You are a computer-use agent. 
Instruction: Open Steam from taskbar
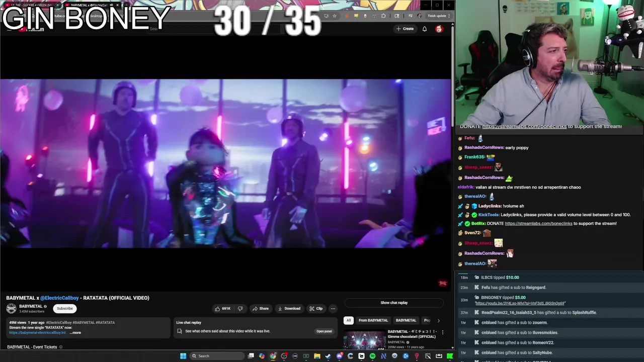pos(328,356)
